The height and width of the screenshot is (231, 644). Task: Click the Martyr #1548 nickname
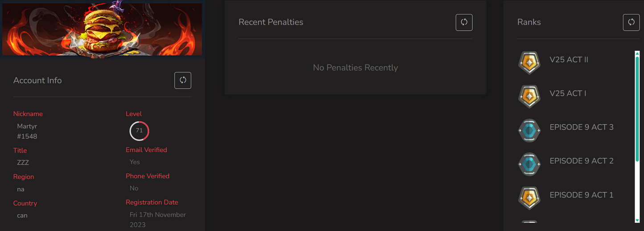(27, 131)
